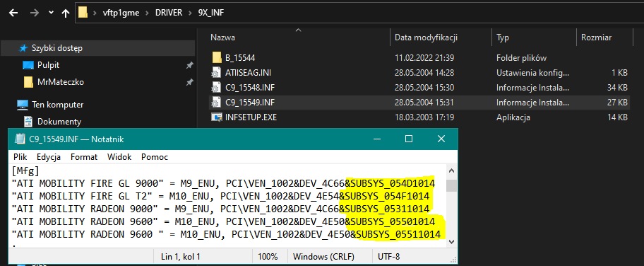The height and width of the screenshot is (266, 644).
Task: Sort files by Rozmiar column
Action: pos(597,37)
